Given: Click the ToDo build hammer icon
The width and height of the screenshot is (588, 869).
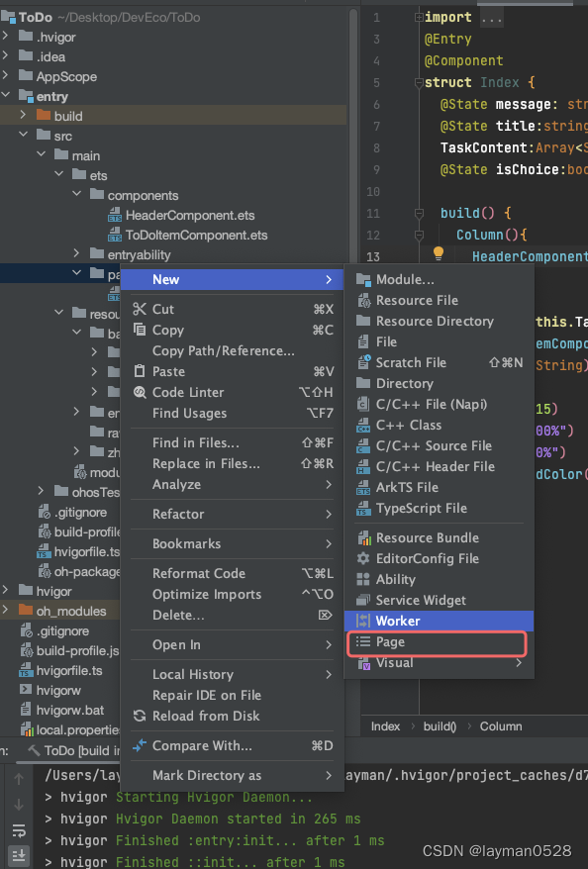Looking at the screenshot, I should tap(34, 750).
